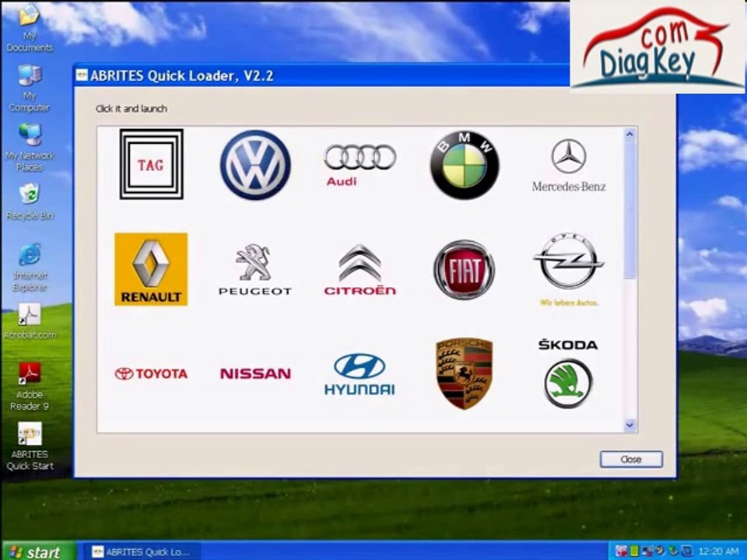The width and height of the screenshot is (747, 560).
Task: Launch the Audi diagnostic module
Action: (359, 165)
